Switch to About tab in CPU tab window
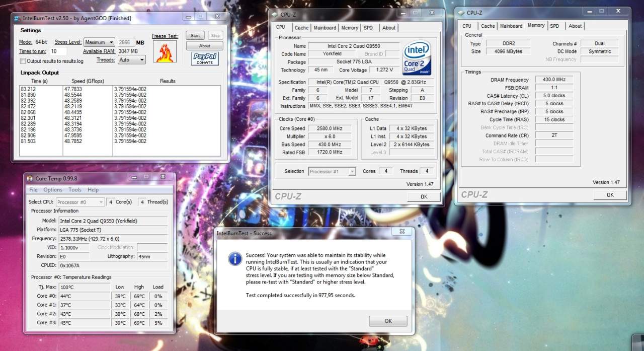 [389, 28]
